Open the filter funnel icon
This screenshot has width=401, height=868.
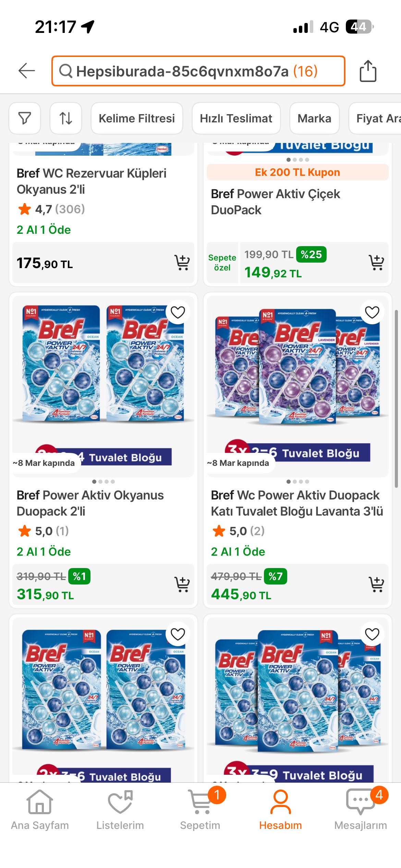[25, 118]
